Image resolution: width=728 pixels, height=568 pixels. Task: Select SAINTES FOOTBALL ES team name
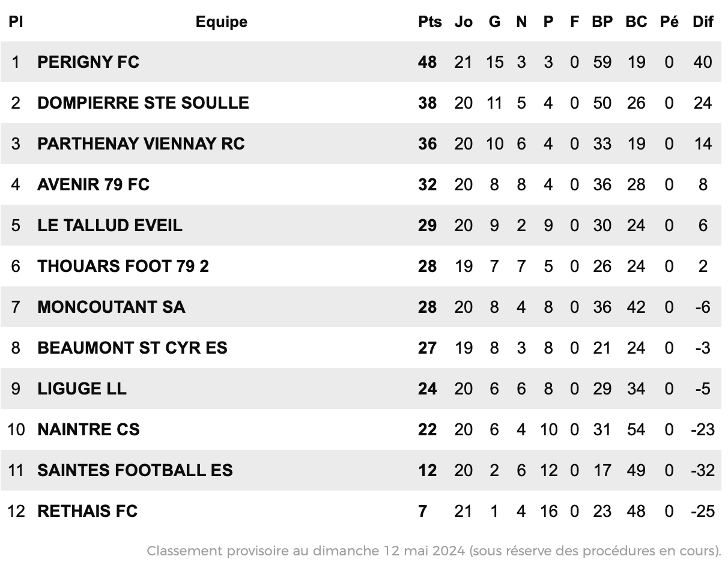tap(135, 470)
